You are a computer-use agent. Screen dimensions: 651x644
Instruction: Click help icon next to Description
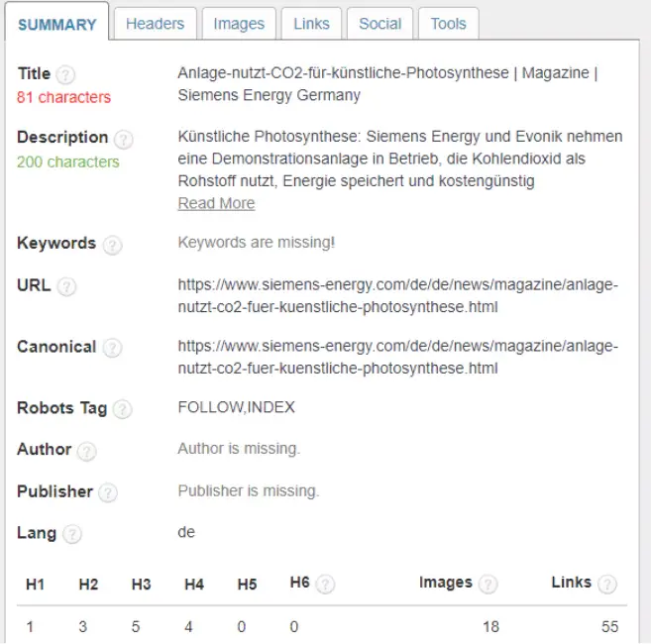[124, 139]
